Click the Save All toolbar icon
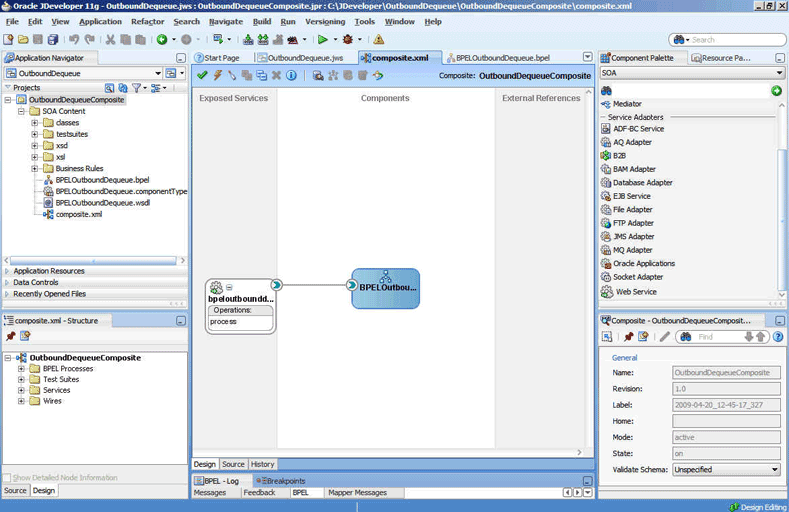This screenshot has height=512, width=789. tap(53, 39)
